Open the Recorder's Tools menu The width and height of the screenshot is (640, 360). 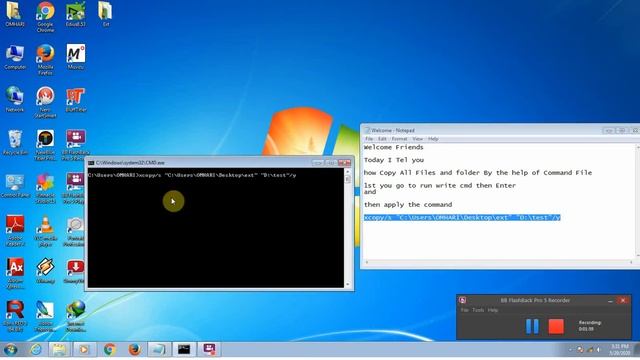478,310
